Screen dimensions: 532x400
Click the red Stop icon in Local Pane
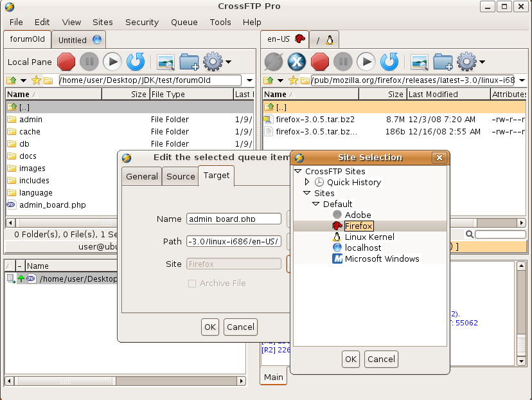click(x=66, y=62)
